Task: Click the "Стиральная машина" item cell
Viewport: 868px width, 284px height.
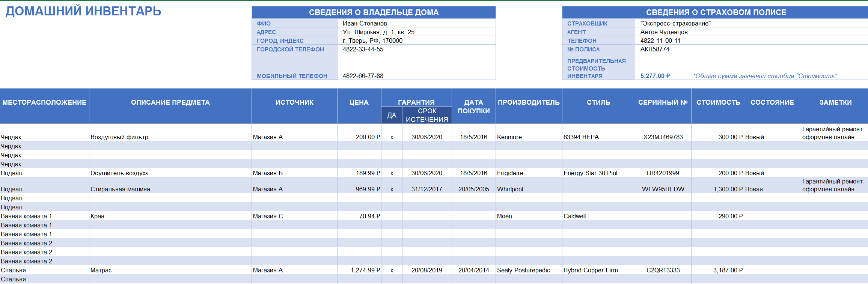Action: point(170,185)
